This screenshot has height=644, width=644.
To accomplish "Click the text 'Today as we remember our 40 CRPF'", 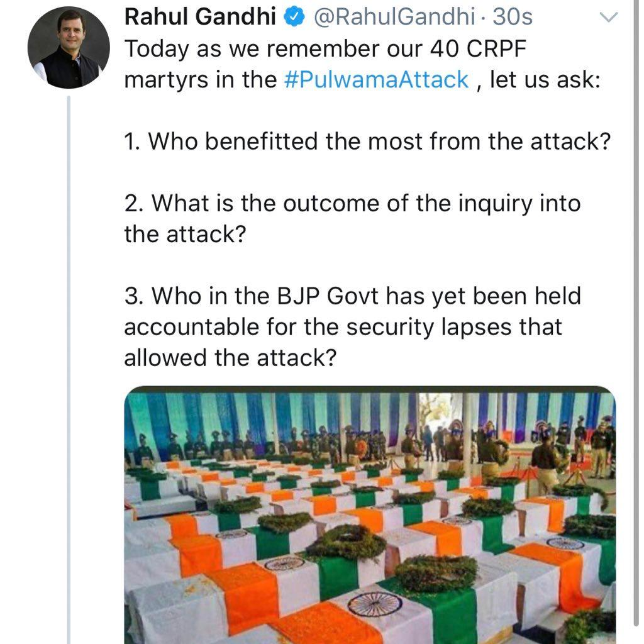I will click(x=323, y=49).
